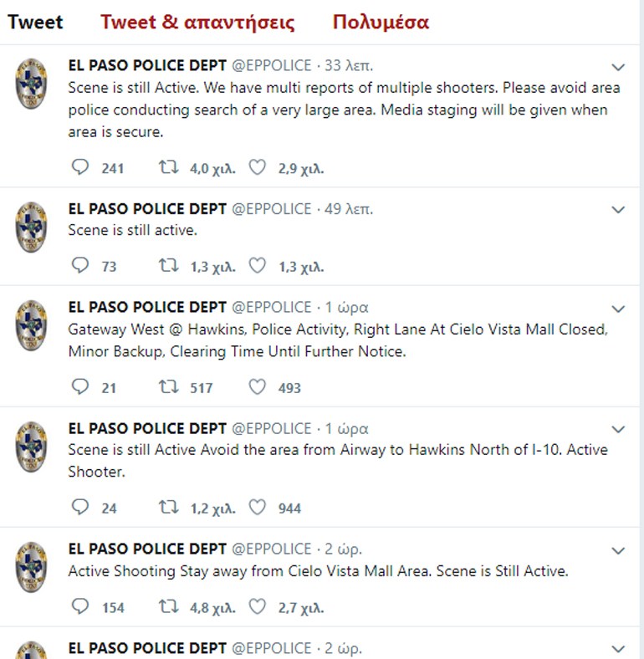The width and height of the screenshot is (644, 659).
Task: Open the chevron menu on the Gateway West tweet
Action: (618, 309)
